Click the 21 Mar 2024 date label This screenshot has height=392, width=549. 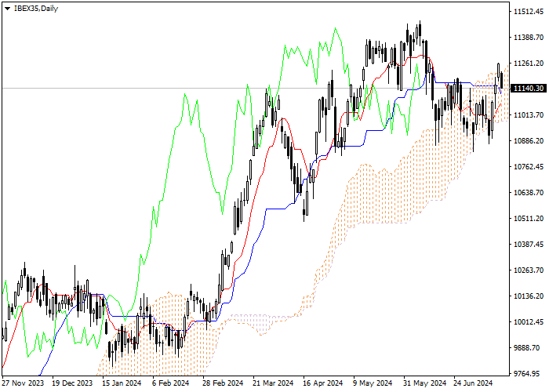pyautogui.click(x=273, y=383)
